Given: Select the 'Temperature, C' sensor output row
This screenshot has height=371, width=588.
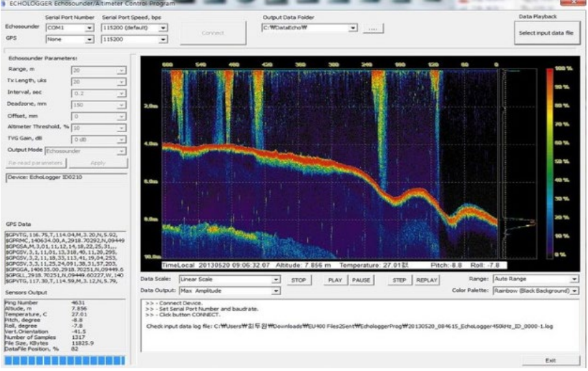Looking at the screenshot, I should [x=64, y=314].
